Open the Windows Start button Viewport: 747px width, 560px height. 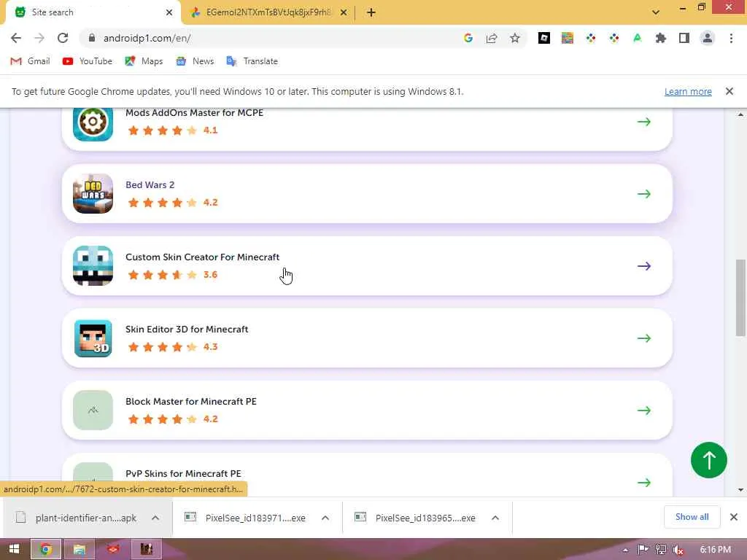(15, 549)
